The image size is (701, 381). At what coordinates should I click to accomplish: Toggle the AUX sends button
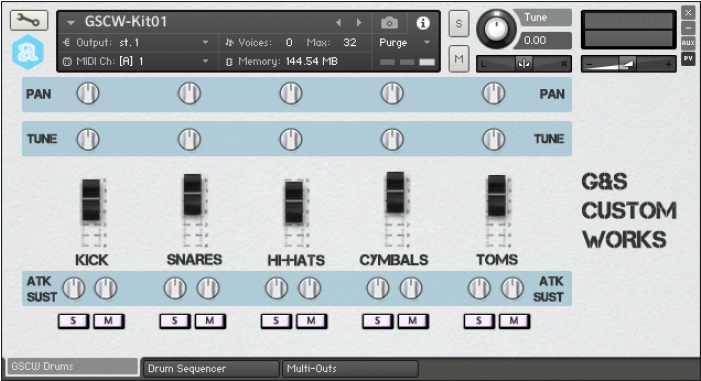click(x=688, y=43)
